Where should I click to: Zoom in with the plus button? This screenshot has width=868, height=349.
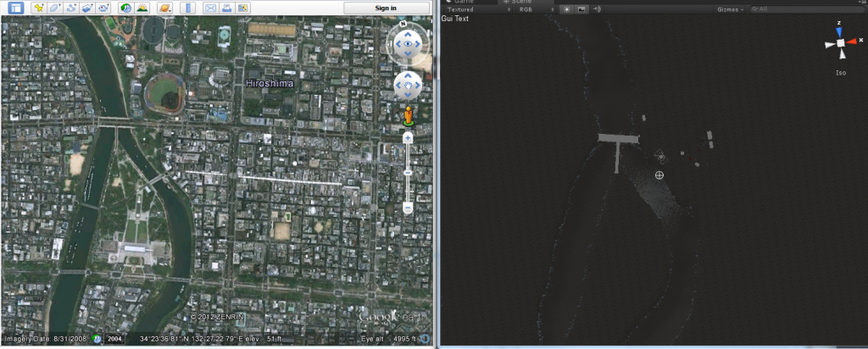pos(408,138)
